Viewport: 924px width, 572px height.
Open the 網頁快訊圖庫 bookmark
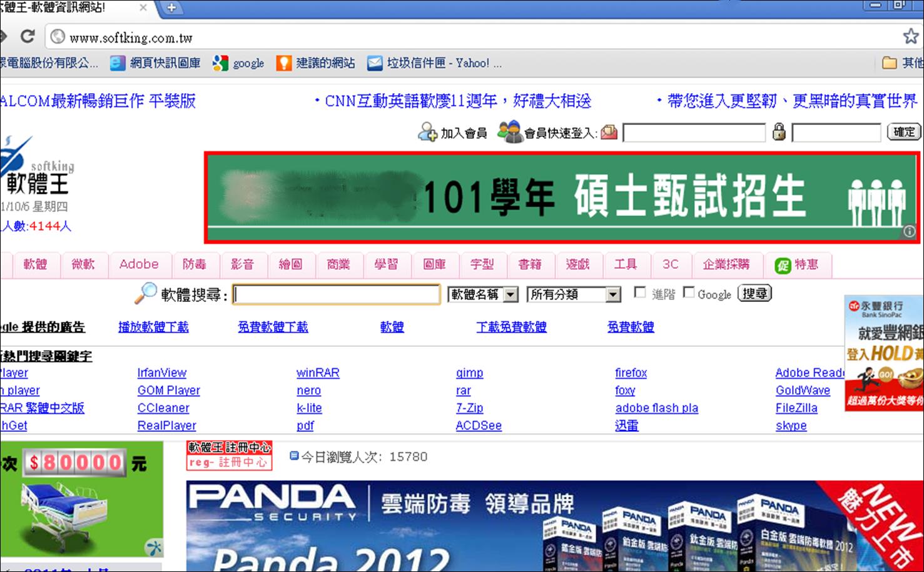click(155, 63)
